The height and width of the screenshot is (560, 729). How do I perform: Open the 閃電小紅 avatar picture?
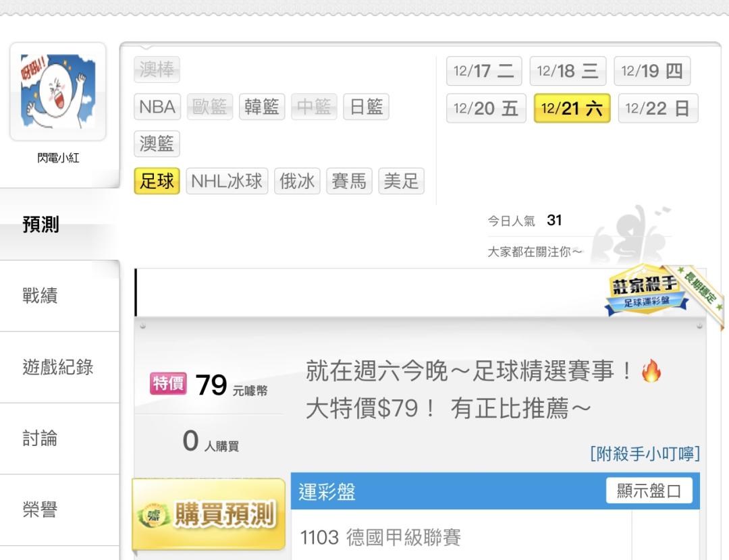[x=58, y=91]
